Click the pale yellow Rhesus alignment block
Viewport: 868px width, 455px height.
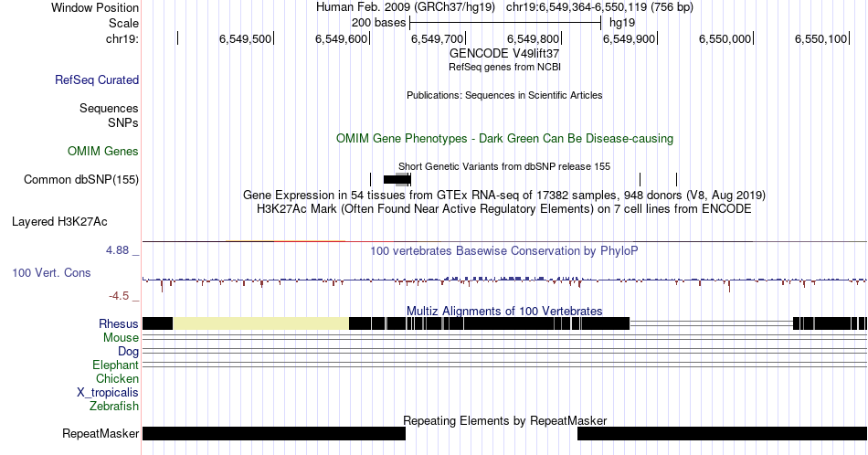pyautogui.click(x=261, y=323)
